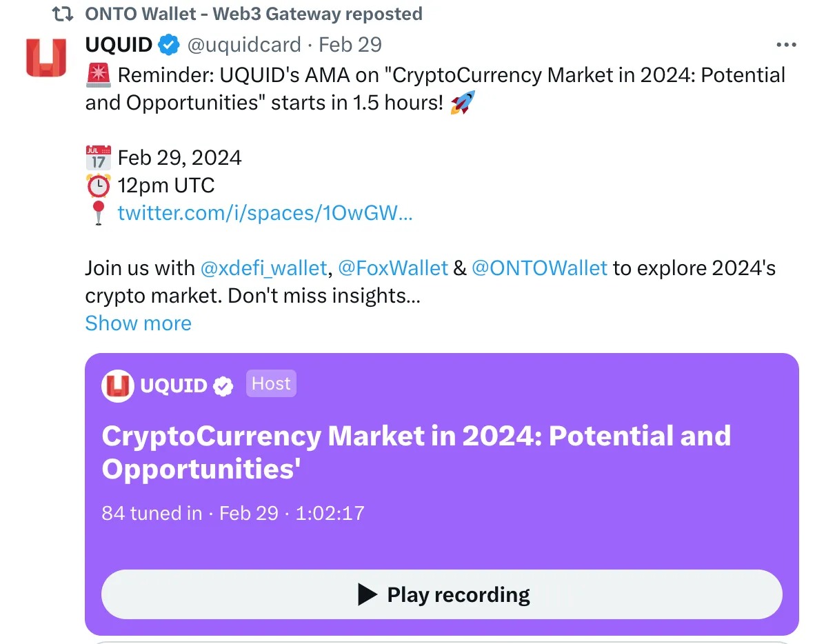The width and height of the screenshot is (815, 644).
Task: Click UQUID's blue verified badge
Action: pos(169,46)
